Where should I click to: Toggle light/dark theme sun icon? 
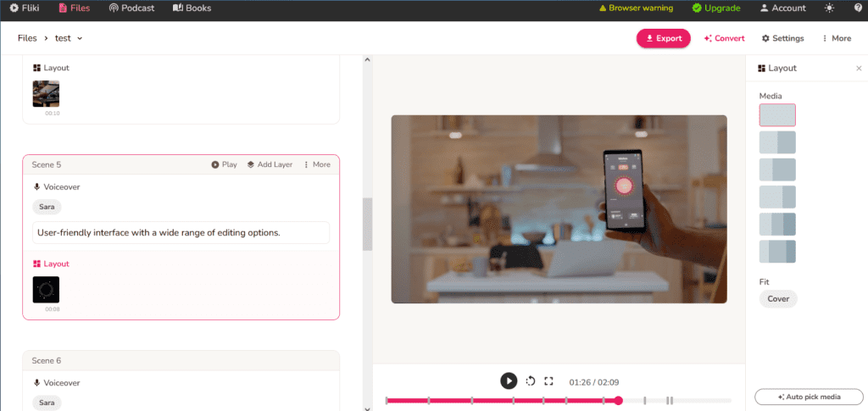[829, 8]
